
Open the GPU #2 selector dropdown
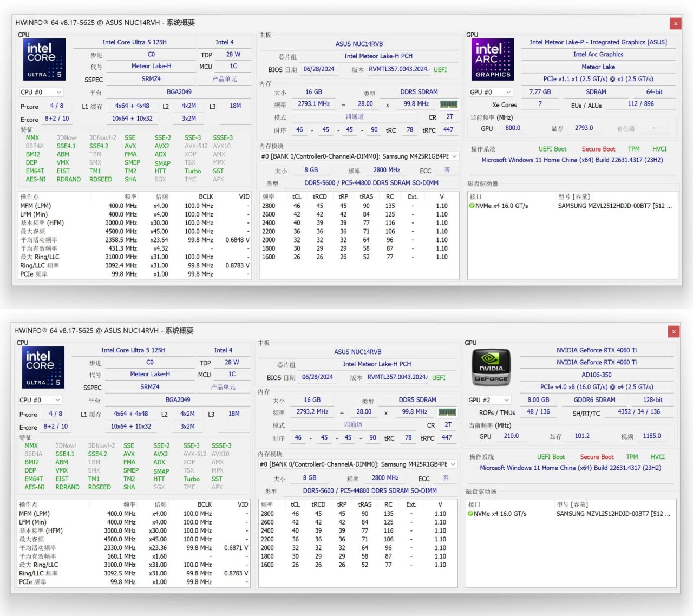(489, 400)
